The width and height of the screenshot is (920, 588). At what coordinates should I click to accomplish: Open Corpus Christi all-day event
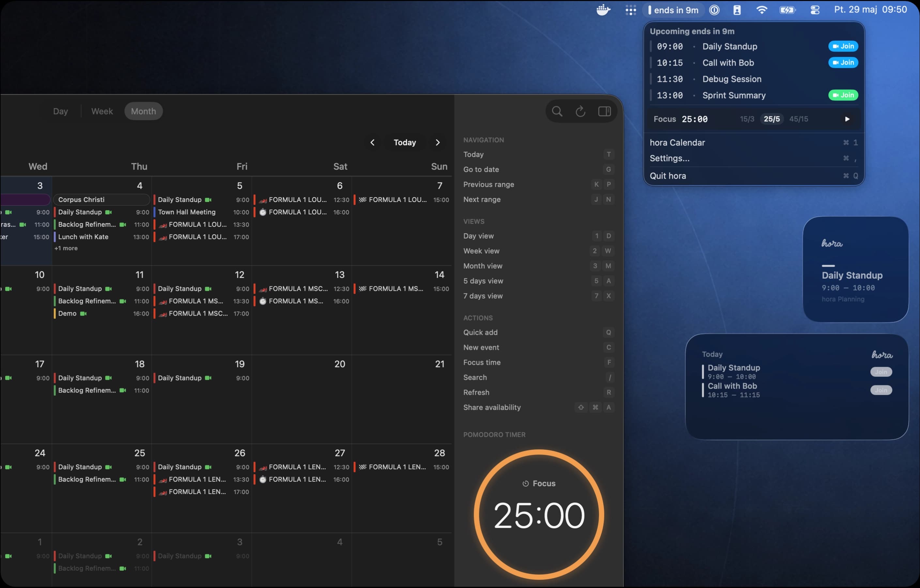pos(102,199)
